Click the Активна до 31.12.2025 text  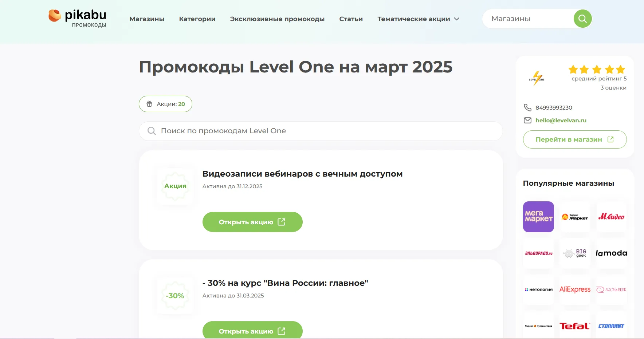click(232, 186)
